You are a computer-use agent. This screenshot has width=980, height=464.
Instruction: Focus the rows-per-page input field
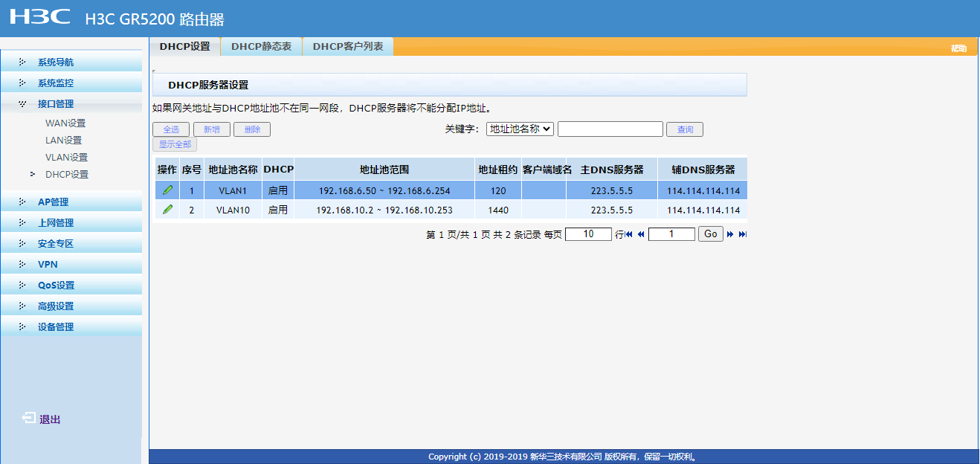[588, 234]
